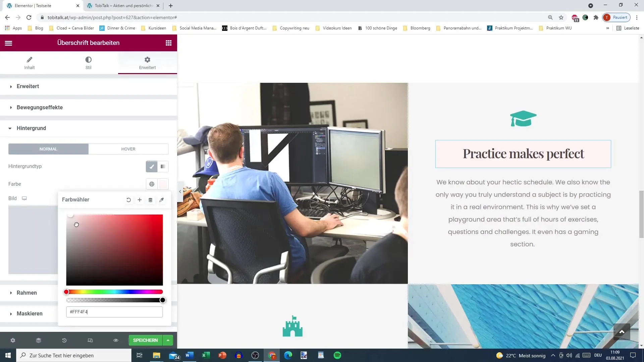Click the Erweitert settings gear icon

click(x=147, y=60)
